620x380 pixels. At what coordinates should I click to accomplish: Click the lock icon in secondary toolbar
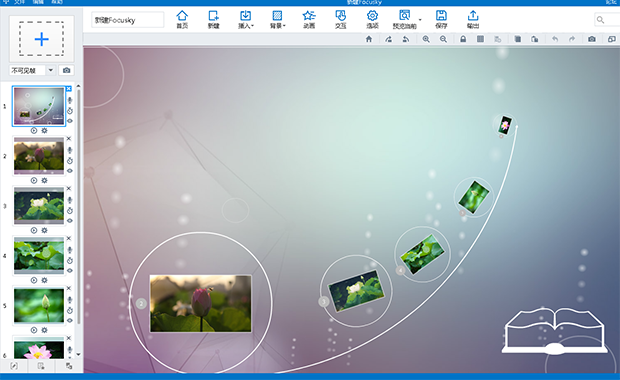pos(463,39)
